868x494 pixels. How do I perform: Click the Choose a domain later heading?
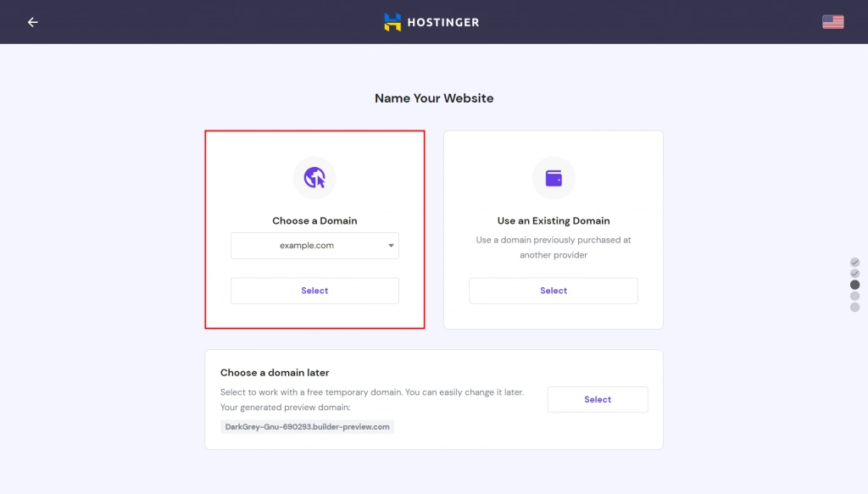275,372
